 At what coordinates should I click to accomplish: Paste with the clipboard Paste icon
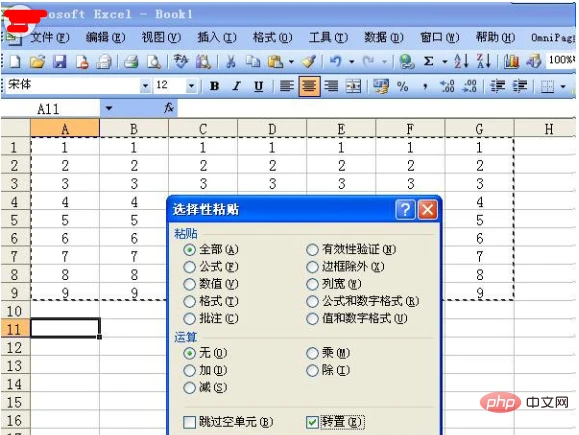coord(275,61)
